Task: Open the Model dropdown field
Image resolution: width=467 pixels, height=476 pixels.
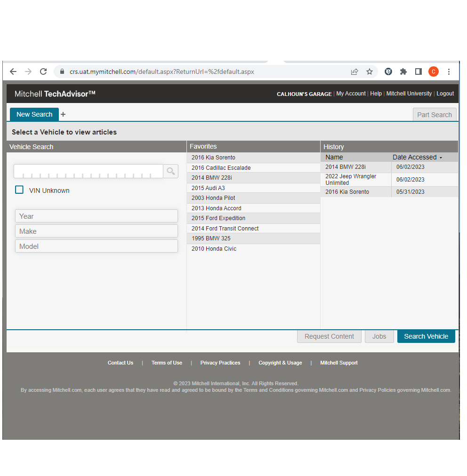Action: tap(97, 246)
